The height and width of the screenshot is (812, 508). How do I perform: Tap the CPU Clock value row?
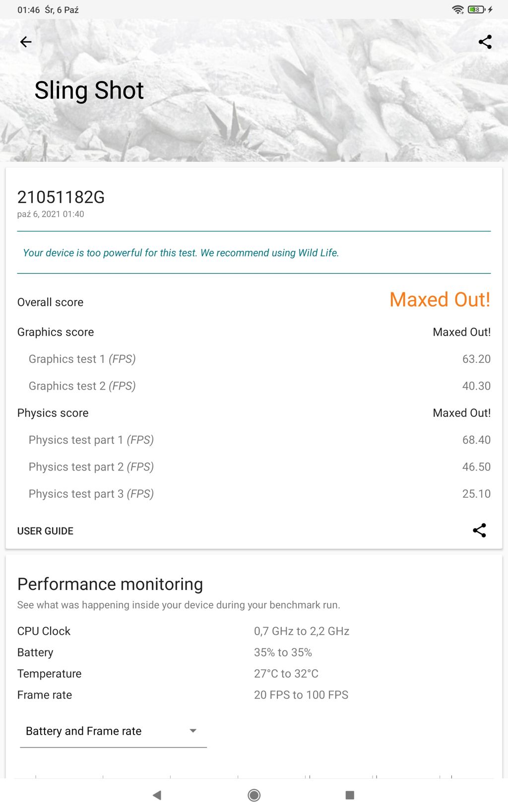click(x=301, y=631)
